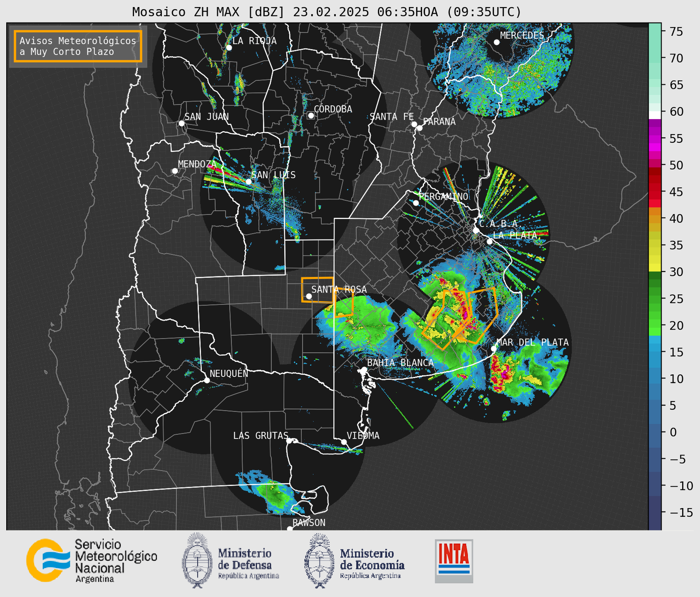Click the MAR DEL PLATA city marker dot

pyautogui.click(x=494, y=348)
